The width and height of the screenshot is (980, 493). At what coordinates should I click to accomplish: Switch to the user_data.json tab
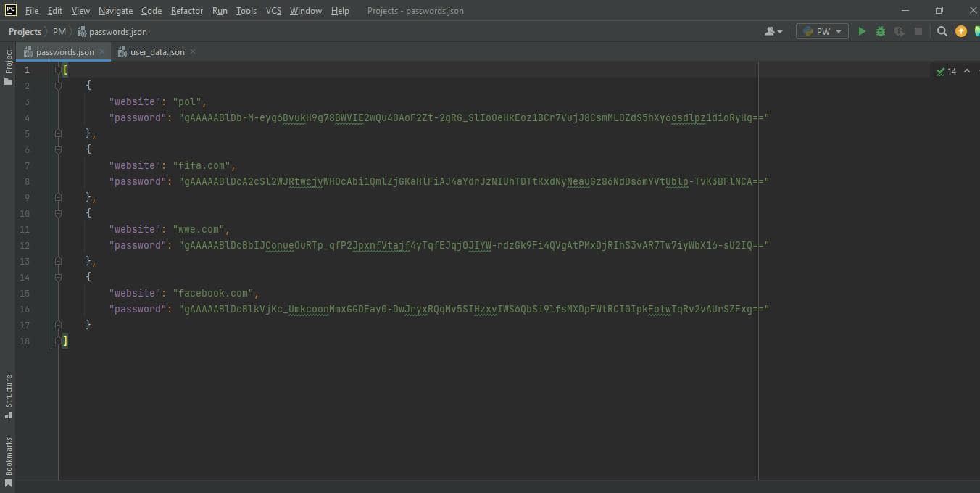pyautogui.click(x=157, y=52)
